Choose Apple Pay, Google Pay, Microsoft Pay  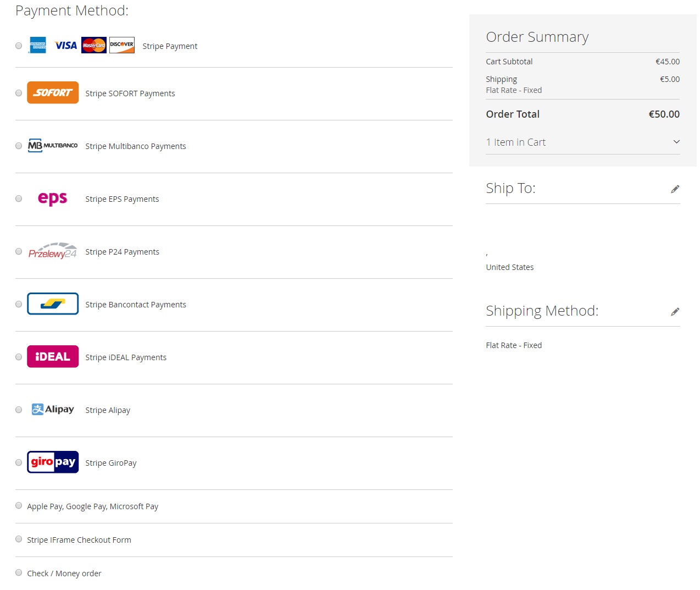pyautogui.click(x=18, y=505)
